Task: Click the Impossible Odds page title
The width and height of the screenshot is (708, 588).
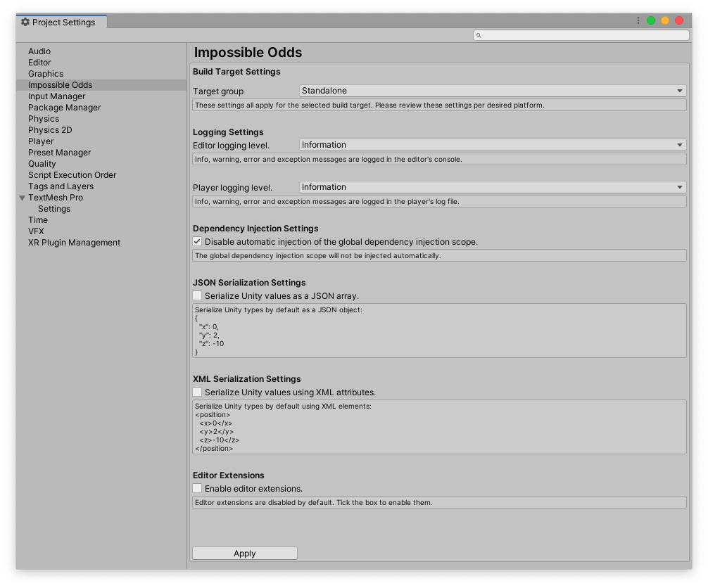Action: click(248, 52)
